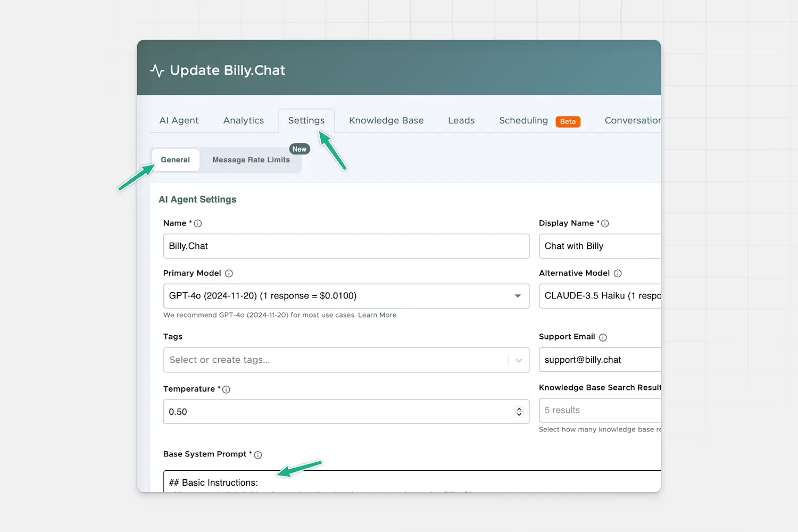Click the Tags label

point(173,337)
